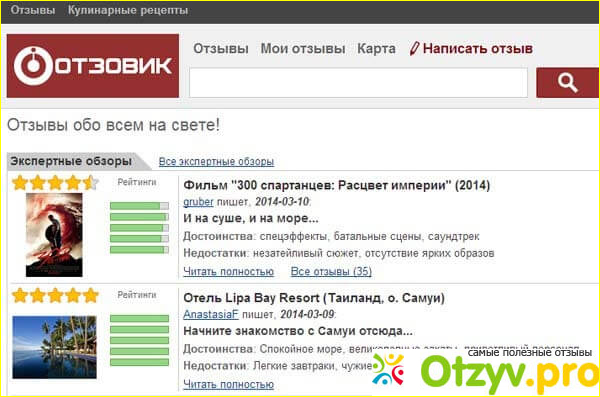Click the five-star rating of Lipa Bay Resort
600x397 pixels.
(x=55, y=296)
